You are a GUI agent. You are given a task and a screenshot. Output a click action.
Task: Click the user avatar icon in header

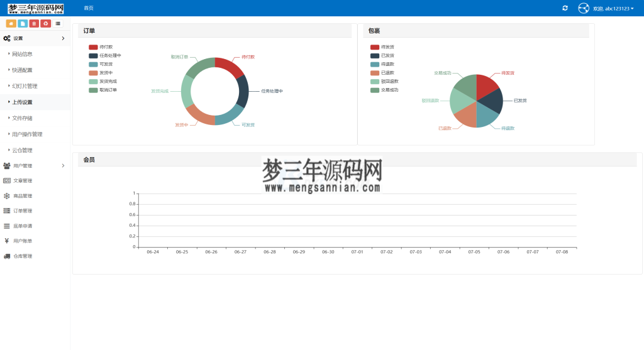click(584, 8)
